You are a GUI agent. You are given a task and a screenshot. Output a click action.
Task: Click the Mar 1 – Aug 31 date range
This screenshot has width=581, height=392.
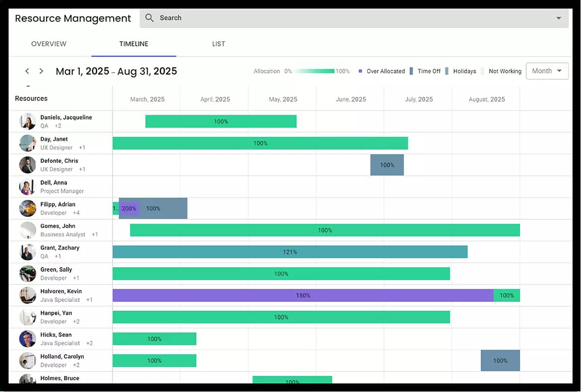[116, 71]
